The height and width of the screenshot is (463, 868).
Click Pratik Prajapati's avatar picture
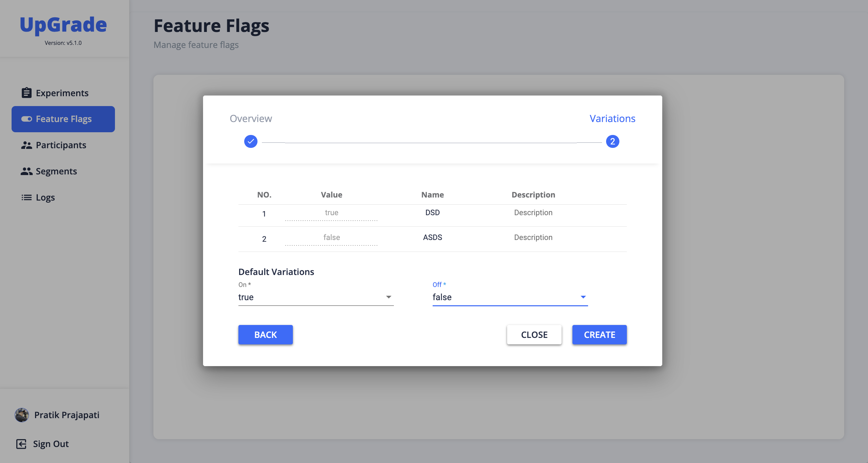click(22, 415)
